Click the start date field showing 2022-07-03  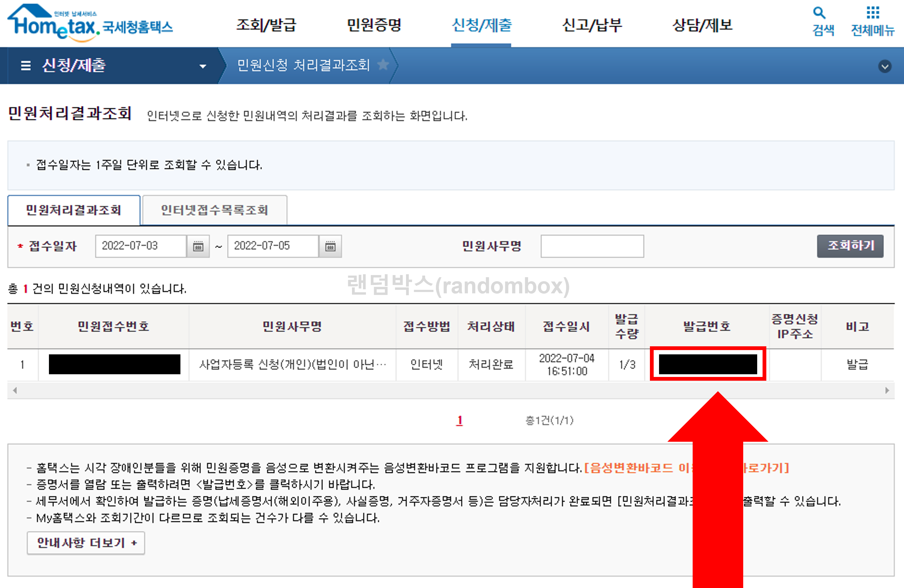pos(141,246)
